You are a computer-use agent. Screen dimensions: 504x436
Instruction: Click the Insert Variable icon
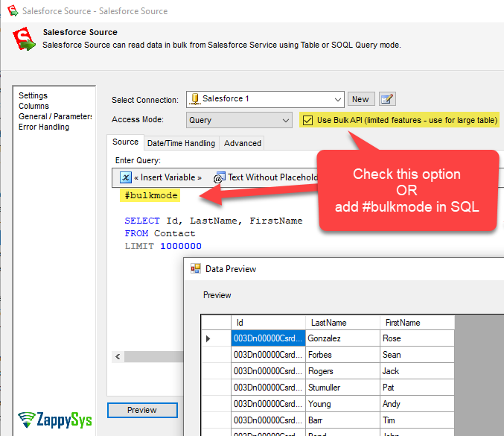click(126, 177)
